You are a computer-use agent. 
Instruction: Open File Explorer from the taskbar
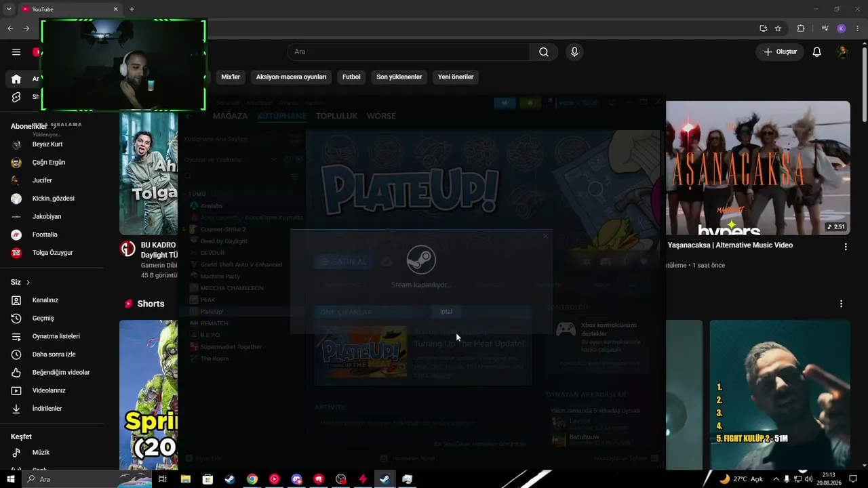[x=185, y=479]
